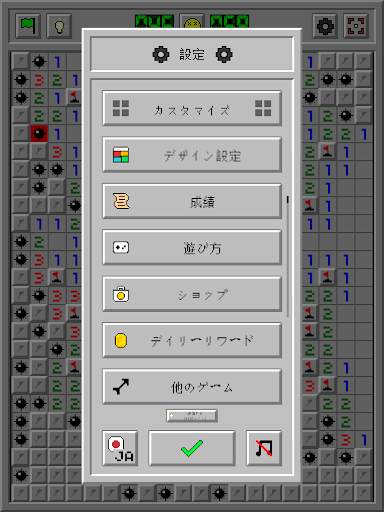Click the settings list scrollbar thumb
Viewport: 384px width, 512px height.
(287, 200)
